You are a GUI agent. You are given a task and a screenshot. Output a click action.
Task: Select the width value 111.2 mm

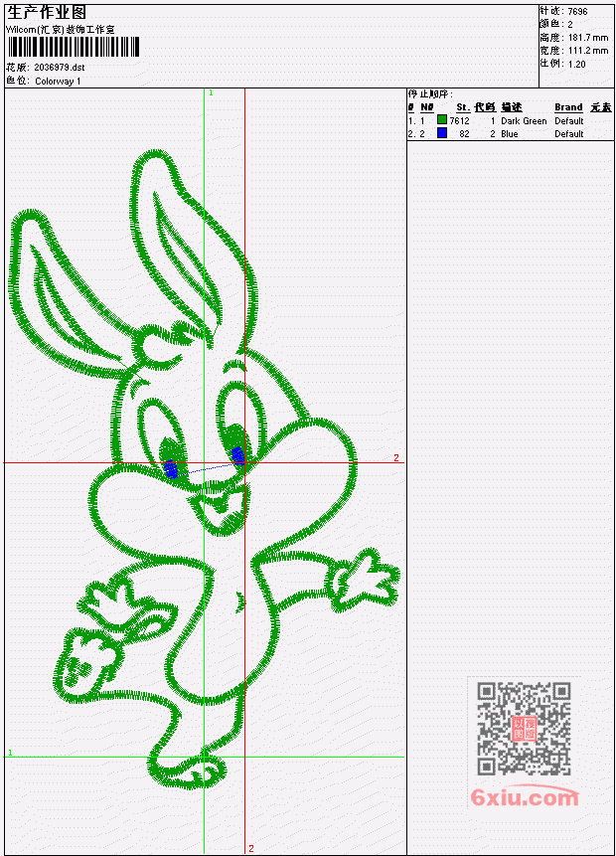point(588,51)
